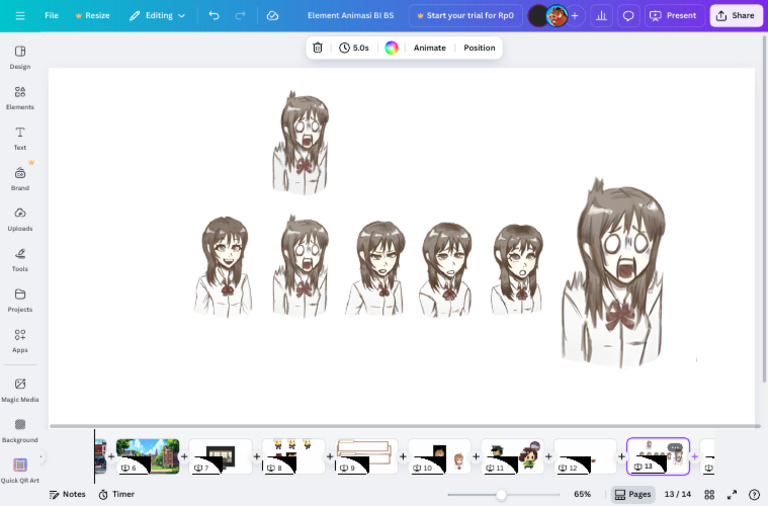Viewport: 768px width, 506px height.
Task: Add collaborator with plus icon
Action: [x=575, y=16]
